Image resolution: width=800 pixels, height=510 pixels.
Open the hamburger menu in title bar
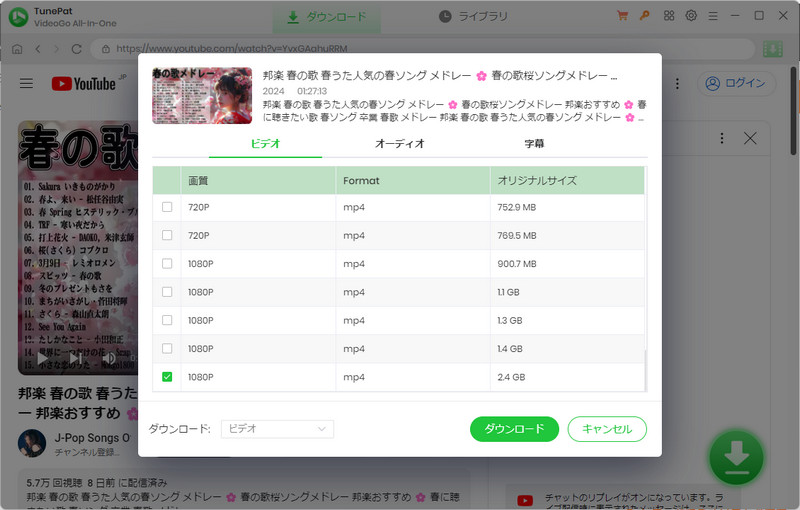click(713, 16)
